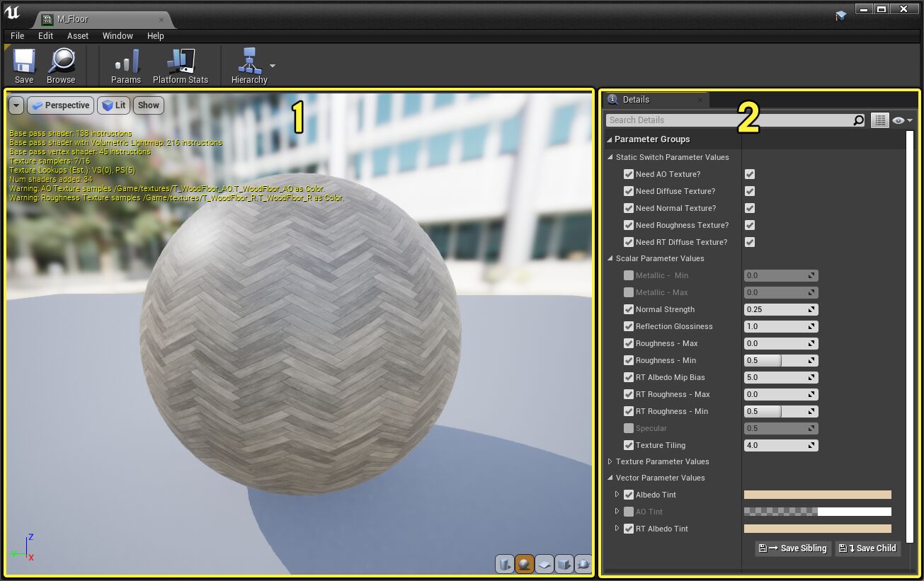924x581 pixels.
Task: Open the Platform Stats tool
Action: click(181, 65)
